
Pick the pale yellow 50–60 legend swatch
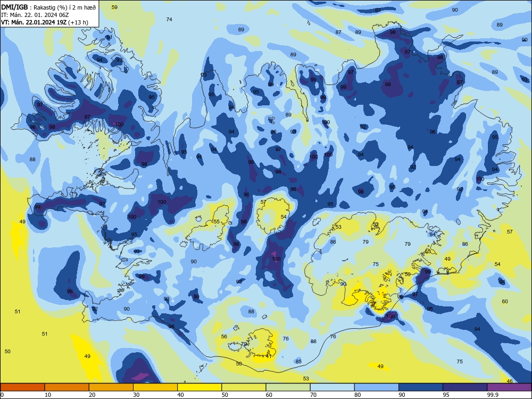[x=244, y=387]
